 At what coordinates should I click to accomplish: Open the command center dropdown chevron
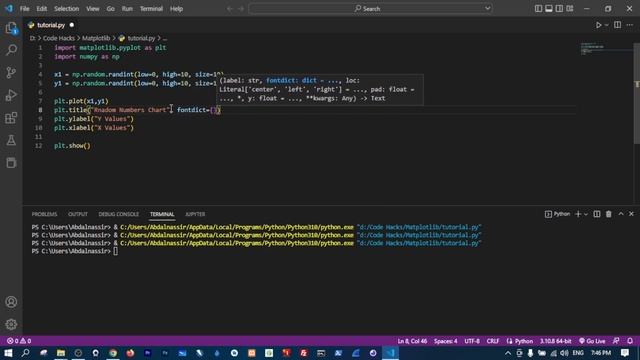(x=487, y=9)
